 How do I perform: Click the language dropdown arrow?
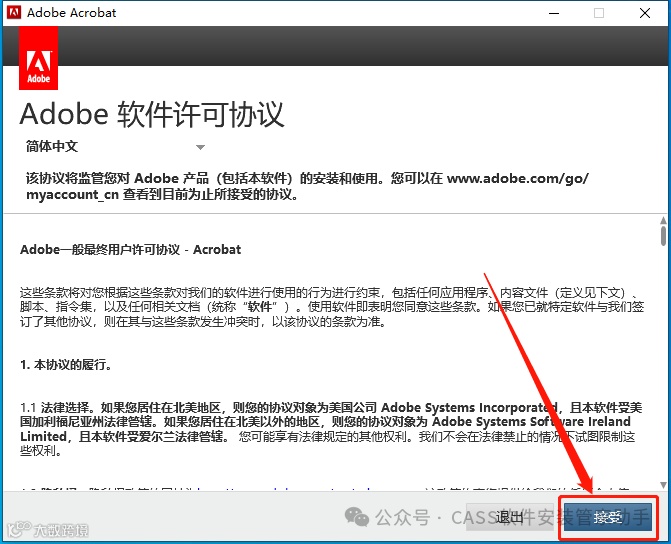(x=200, y=147)
